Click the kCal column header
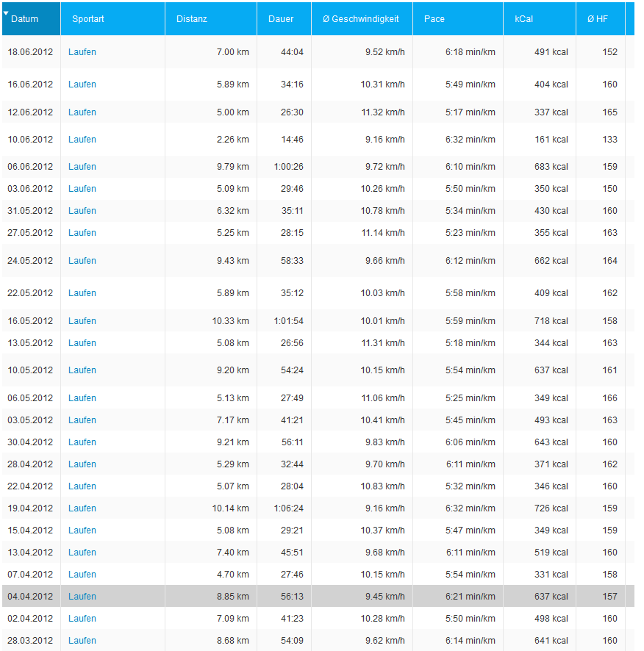The height and width of the screenshot is (651, 644). [524, 18]
